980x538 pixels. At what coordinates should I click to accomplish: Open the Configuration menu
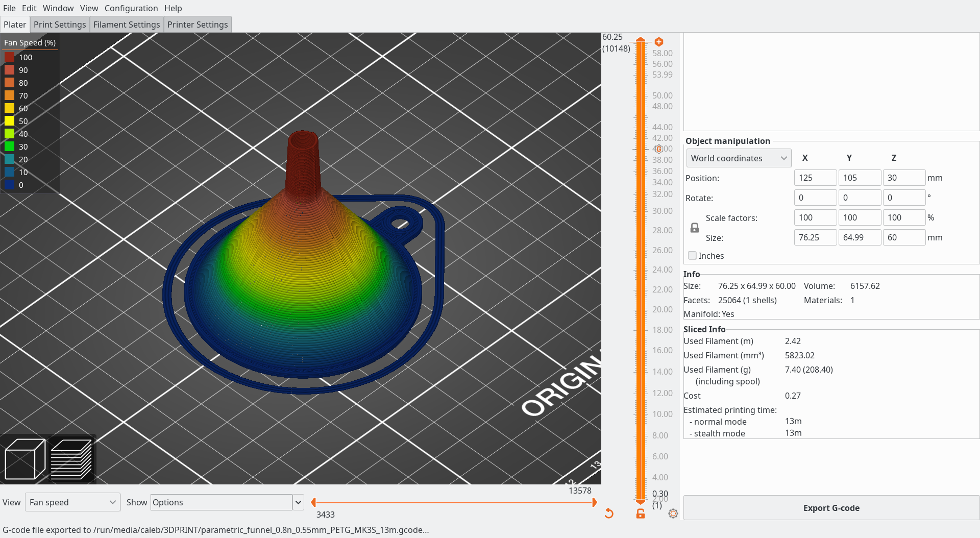(131, 8)
